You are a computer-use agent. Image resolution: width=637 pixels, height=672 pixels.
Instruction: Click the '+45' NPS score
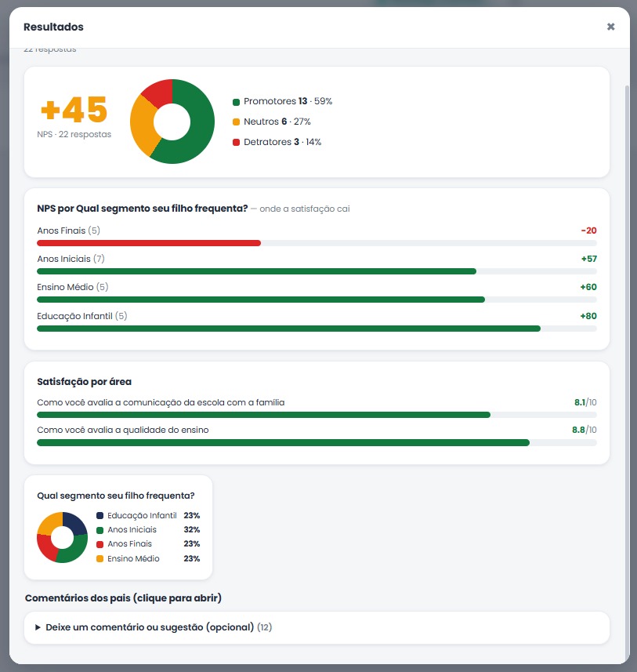(x=74, y=110)
